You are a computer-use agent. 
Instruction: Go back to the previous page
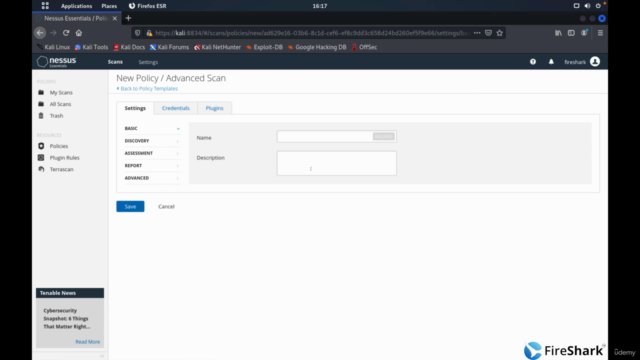click(x=40, y=33)
